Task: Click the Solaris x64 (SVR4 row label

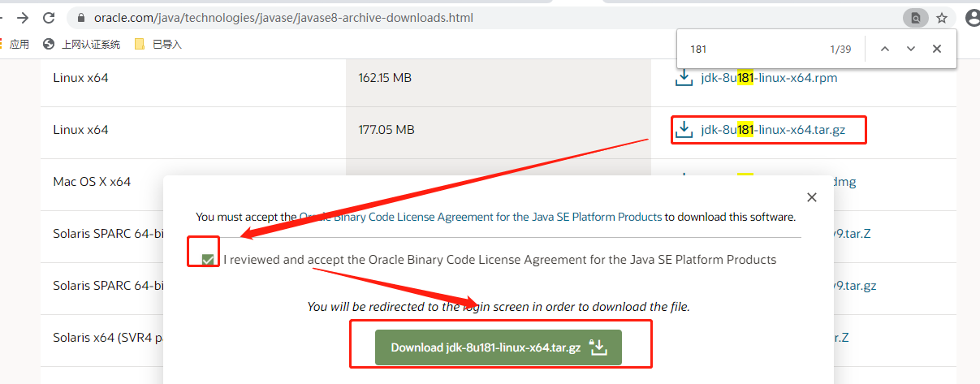Action: pos(107,337)
